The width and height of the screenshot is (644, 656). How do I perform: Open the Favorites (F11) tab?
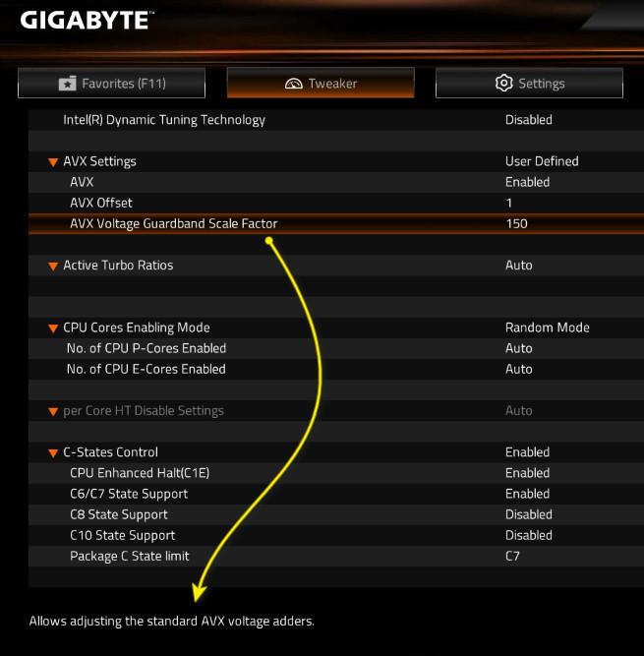coord(111,84)
